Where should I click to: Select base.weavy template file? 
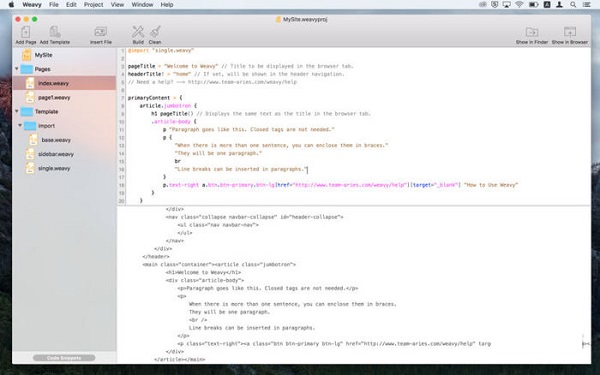click(x=64, y=140)
